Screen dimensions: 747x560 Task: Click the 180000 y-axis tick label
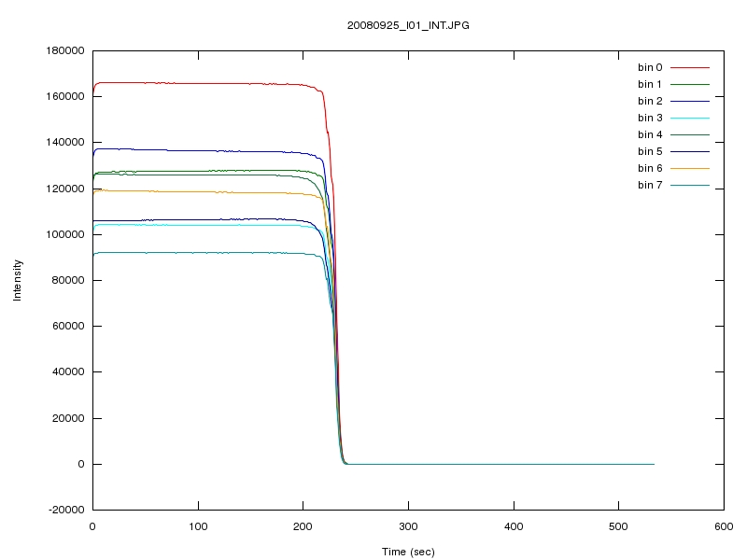(x=65, y=50)
